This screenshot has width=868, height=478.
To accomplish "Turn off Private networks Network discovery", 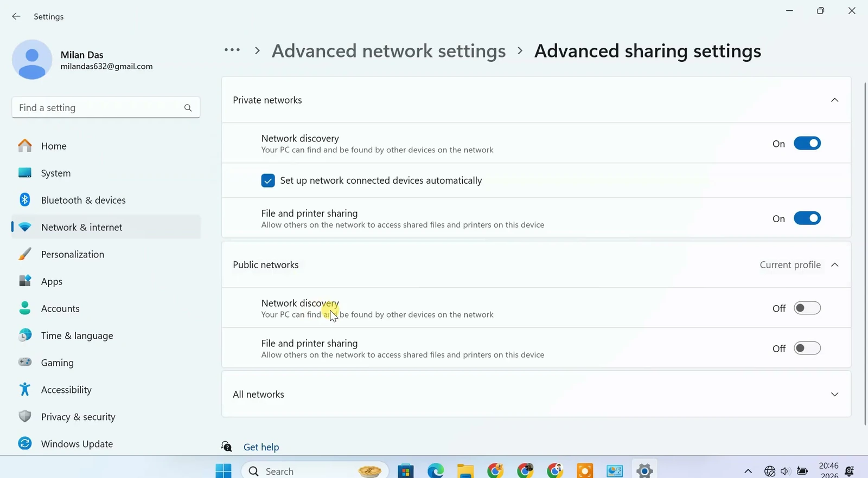I will coord(807,144).
